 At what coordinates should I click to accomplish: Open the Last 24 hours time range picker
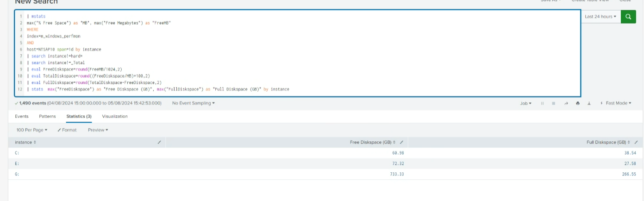coord(600,17)
